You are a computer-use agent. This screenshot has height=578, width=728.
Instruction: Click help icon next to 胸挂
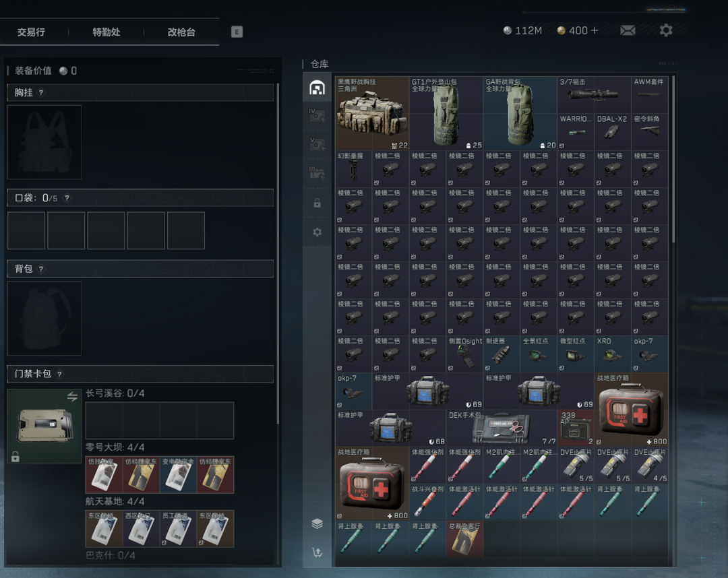[41, 93]
